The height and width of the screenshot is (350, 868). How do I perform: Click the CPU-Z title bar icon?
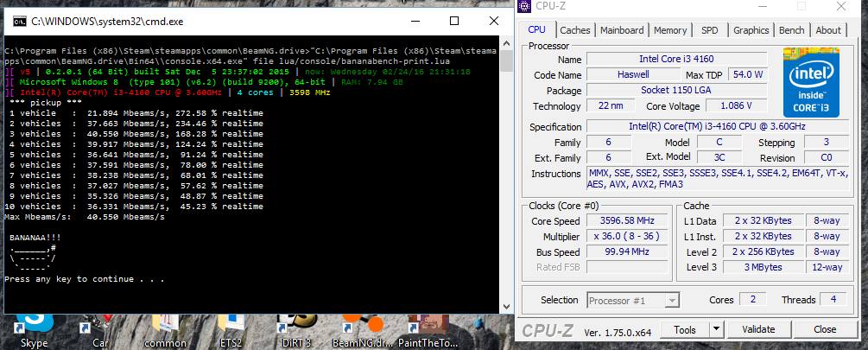[526, 6]
